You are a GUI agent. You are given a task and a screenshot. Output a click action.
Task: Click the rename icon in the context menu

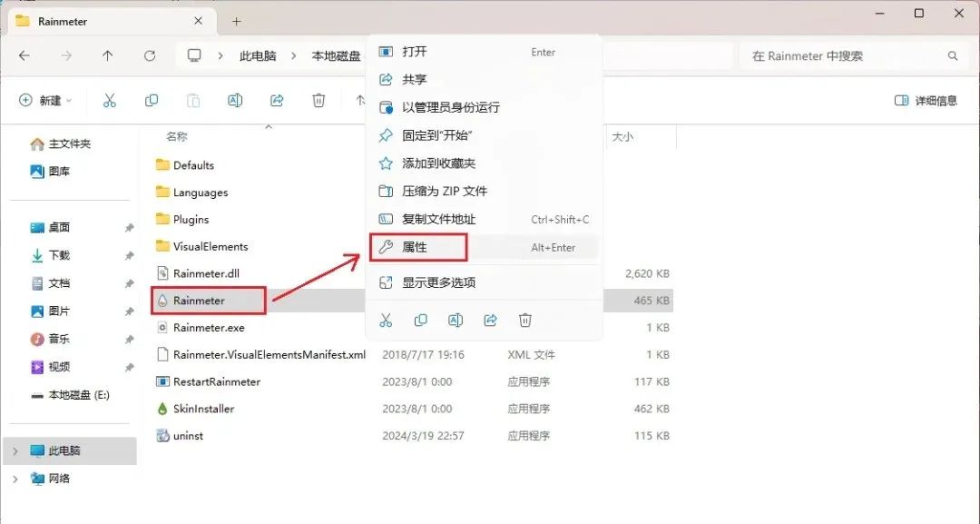pyautogui.click(x=456, y=321)
